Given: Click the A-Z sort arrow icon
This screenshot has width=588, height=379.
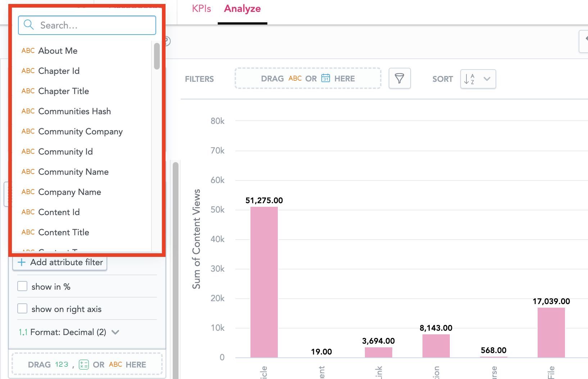Looking at the screenshot, I should [x=469, y=79].
